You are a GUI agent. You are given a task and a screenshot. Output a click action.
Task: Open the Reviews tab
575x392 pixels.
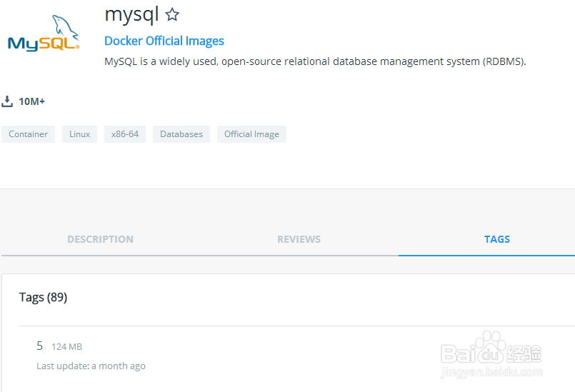[x=299, y=239]
